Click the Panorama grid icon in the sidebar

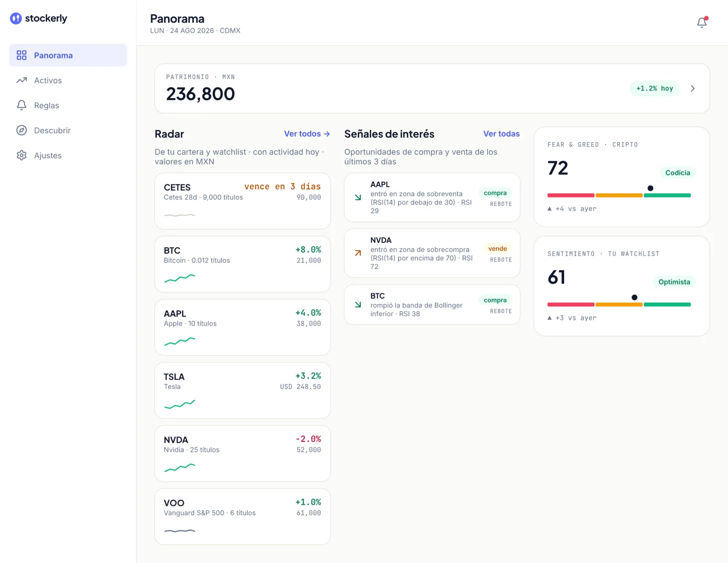(21, 55)
